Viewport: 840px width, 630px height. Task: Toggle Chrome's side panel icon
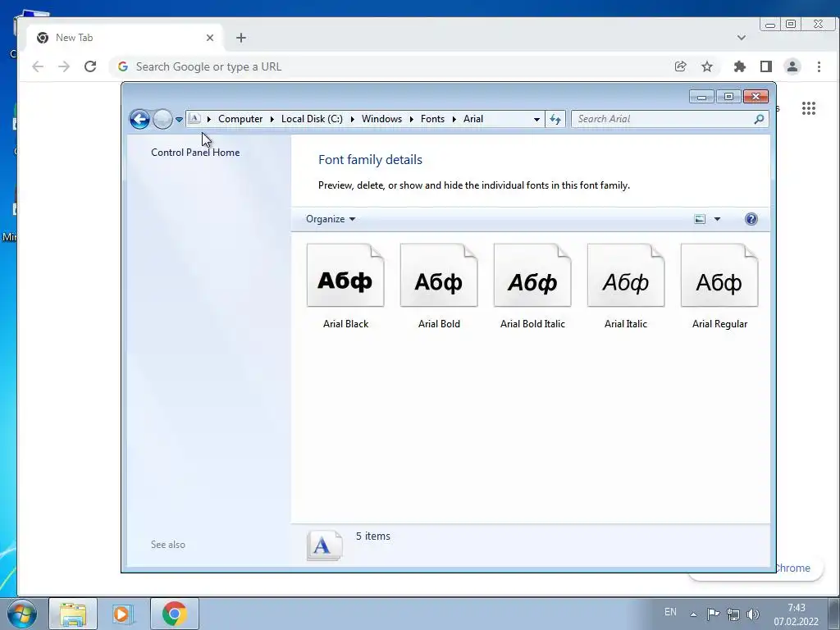point(766,66)
